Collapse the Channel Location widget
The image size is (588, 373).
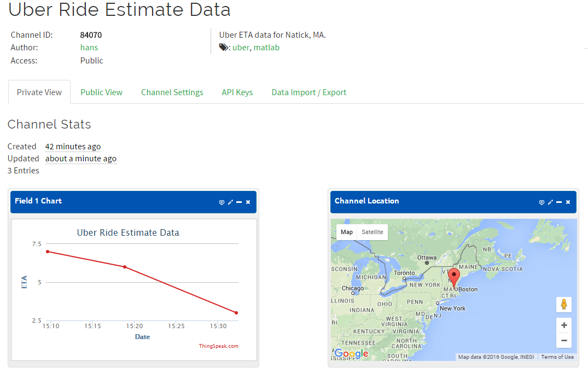559,202
